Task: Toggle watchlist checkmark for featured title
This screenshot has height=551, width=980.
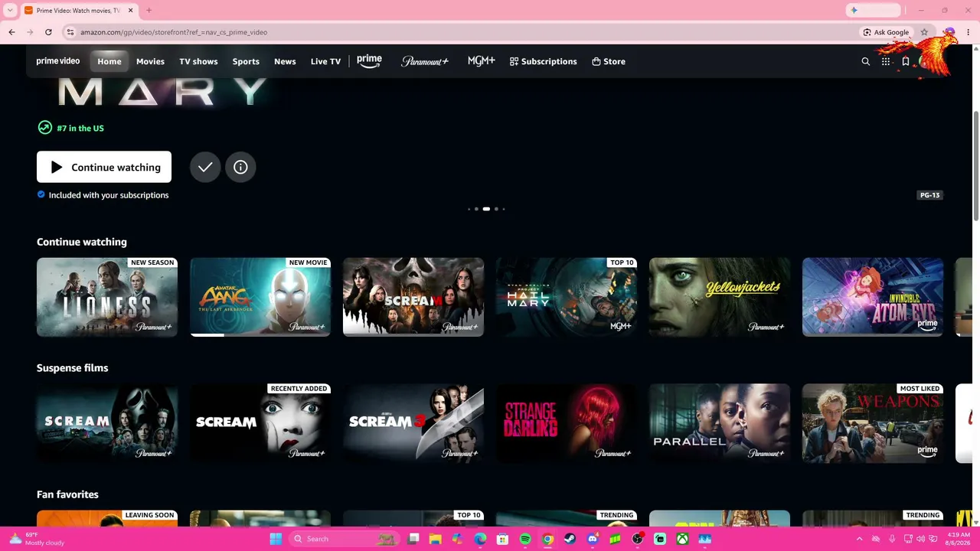Action: (205, 167)
